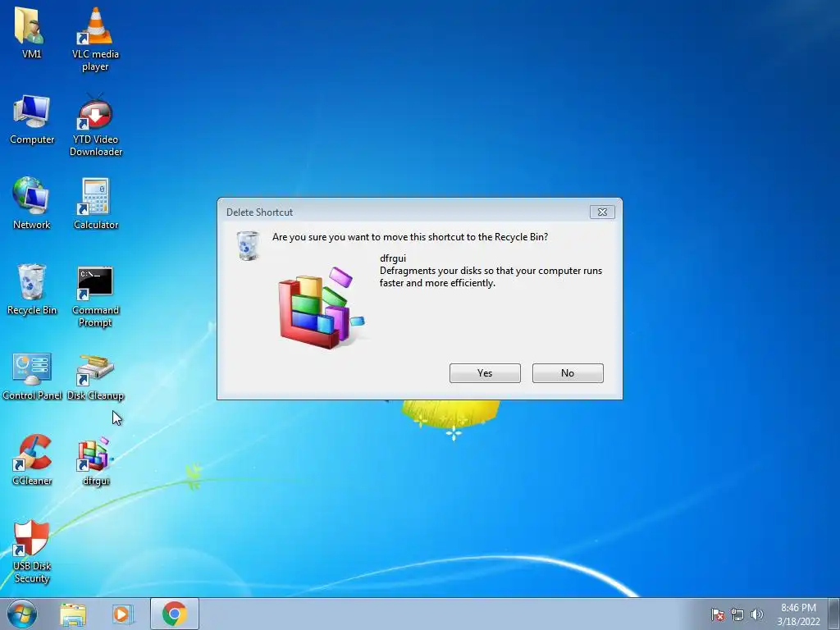Open the volume speaker tray icon

(757, 614)
